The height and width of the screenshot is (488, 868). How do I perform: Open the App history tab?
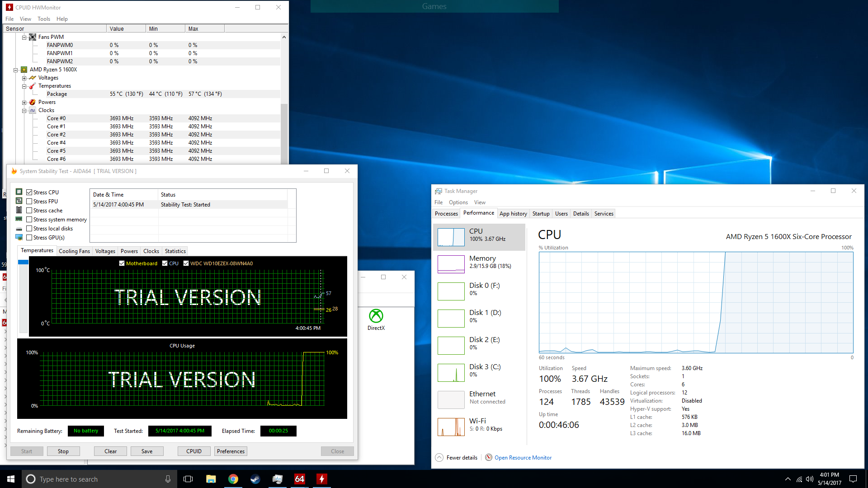513,214
